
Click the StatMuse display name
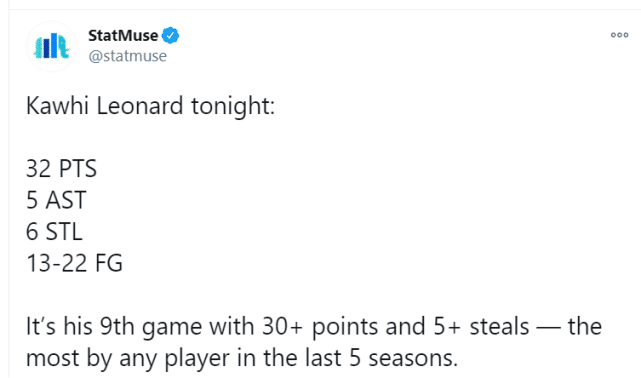click(123, 36)
